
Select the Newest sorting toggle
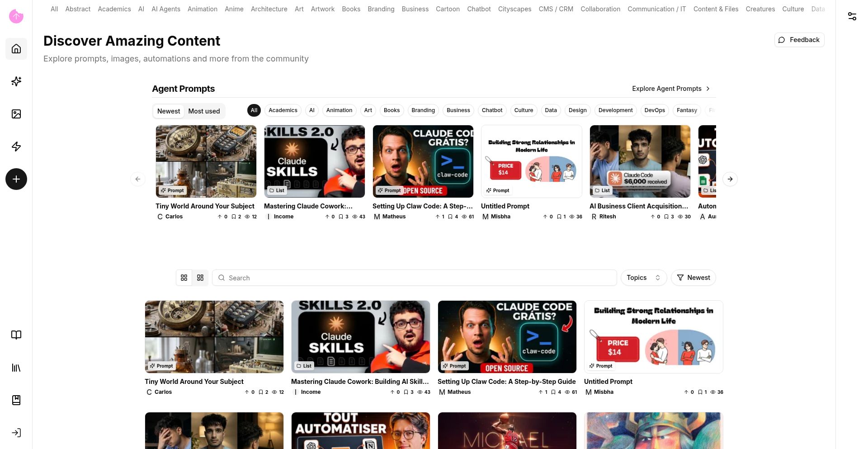(169, 111)
